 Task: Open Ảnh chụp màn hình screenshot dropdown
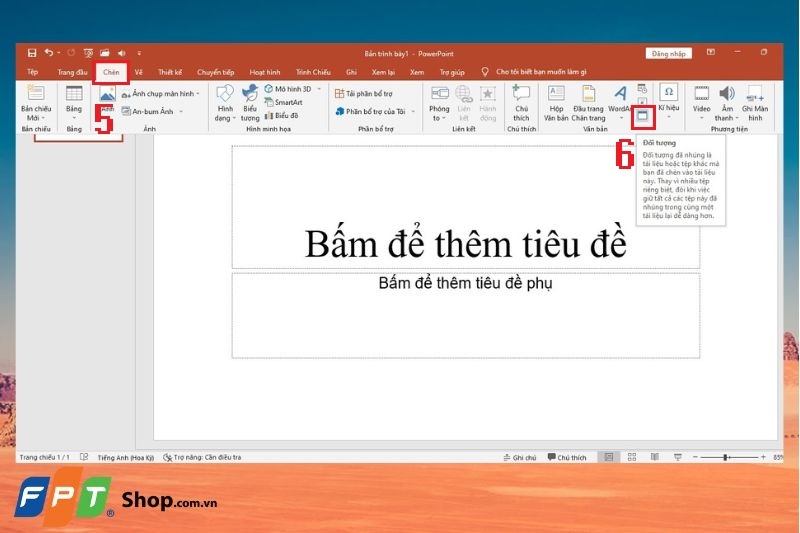point(161,94)
